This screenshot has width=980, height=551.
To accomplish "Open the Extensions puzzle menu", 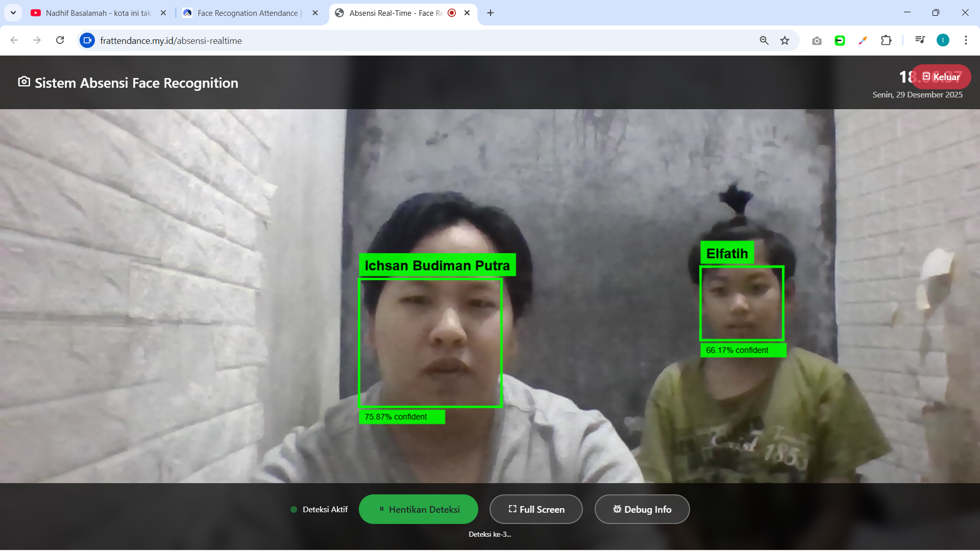I will click(x=886, y=40).
